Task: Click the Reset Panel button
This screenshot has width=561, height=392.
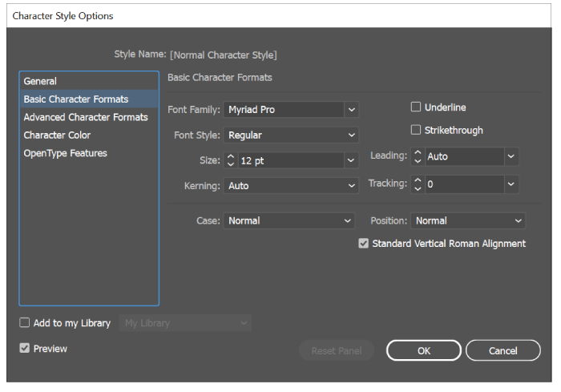Action: click(337, 350)
